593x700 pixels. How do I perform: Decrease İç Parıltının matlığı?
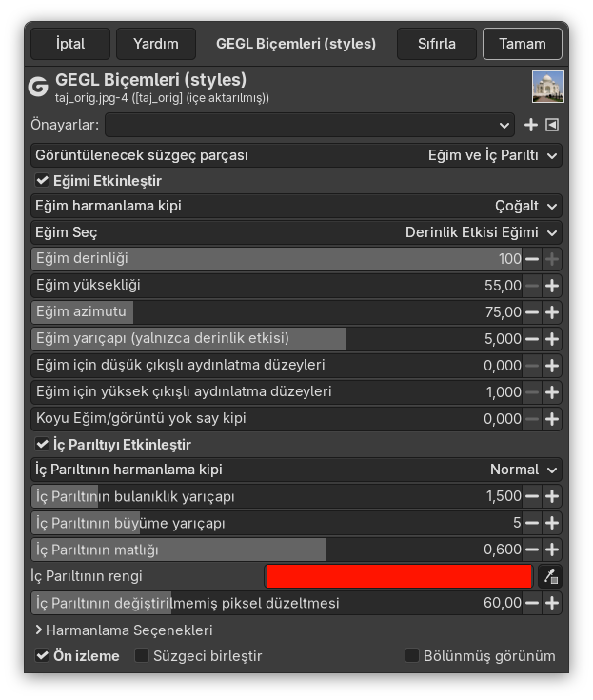tap(532, 550)
